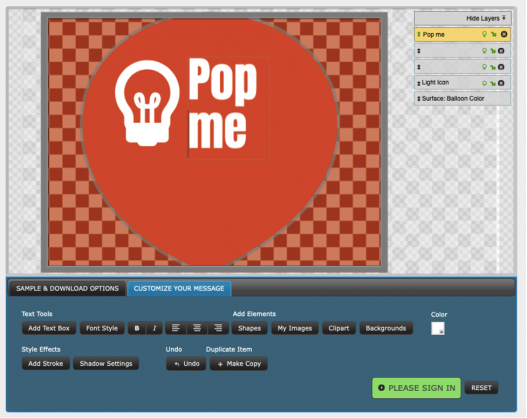Select the Surface: Balloon Color layer
The image size is (527, 418).
click(x=462, y=99)
